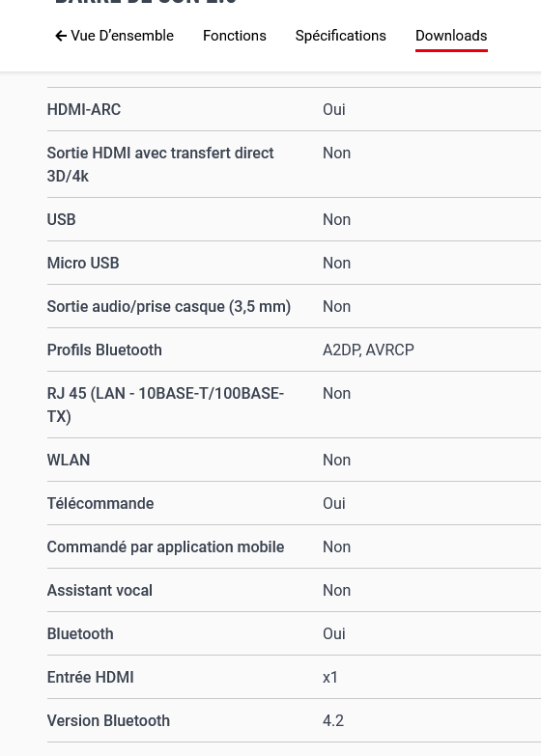The width and height of the screenshot is (541, 756).
Task: Click the Télécommande row label
Action: (100, 503)
